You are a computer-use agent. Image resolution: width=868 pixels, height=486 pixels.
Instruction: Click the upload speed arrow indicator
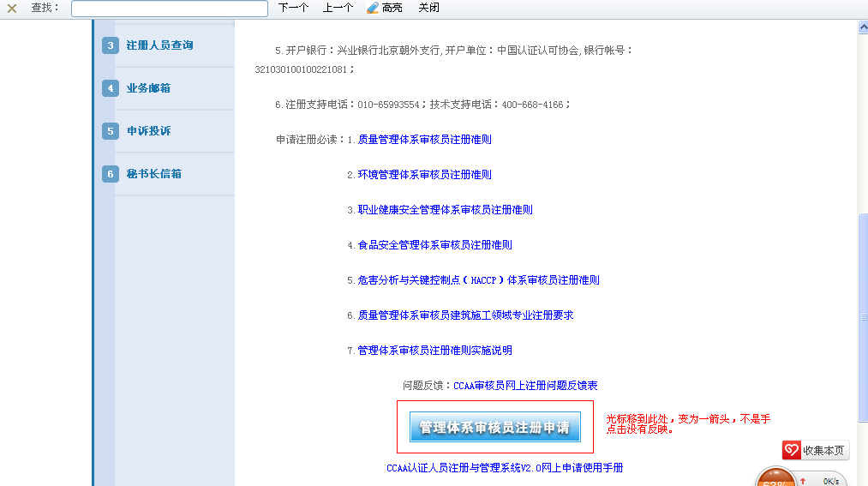coord(803,481)
